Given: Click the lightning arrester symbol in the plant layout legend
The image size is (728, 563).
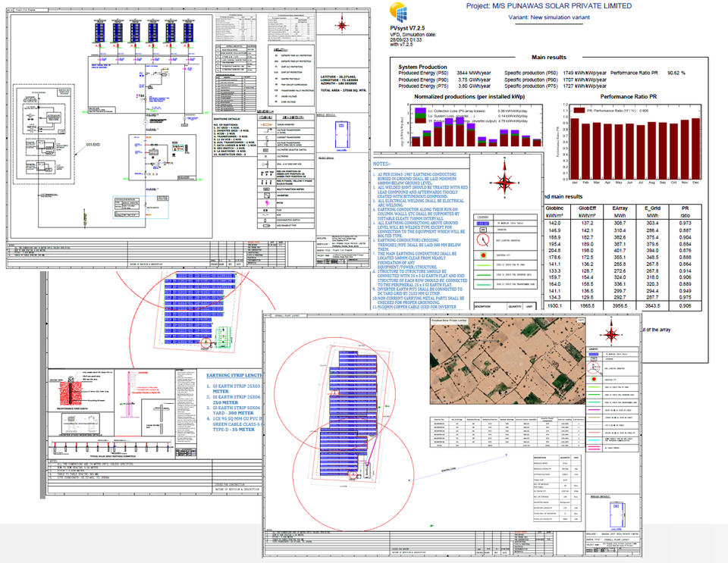Looking at the screenshot, I should tap(593, 368).
